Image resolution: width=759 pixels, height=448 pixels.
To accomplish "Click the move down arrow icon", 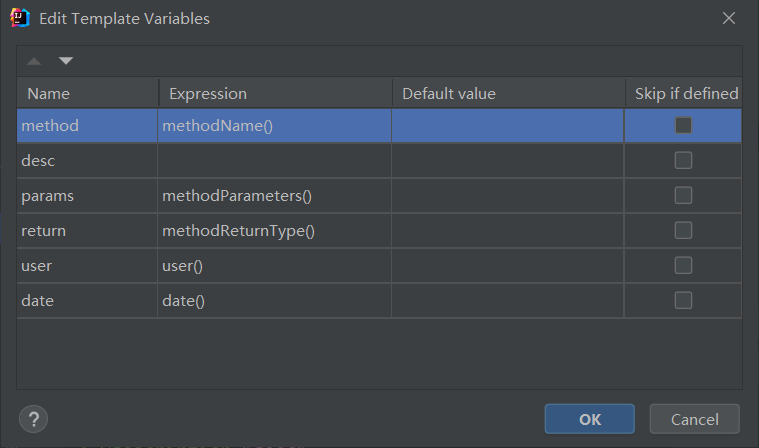I will pyautogui.click(x=66, y=61).
